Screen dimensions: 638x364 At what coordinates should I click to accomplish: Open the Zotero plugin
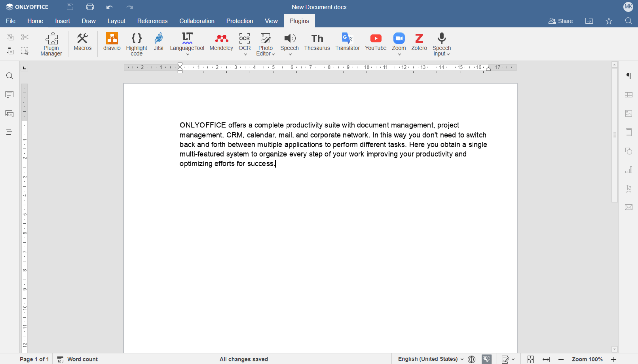(x=419, y=41)
